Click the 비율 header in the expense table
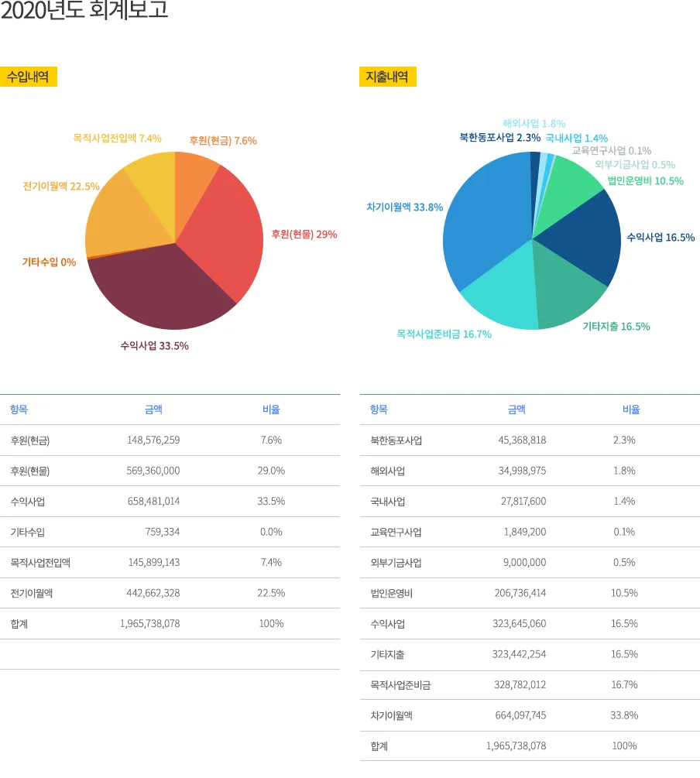This screenshot has width=700, height=778. pyautogui.click(x=632, y=410)
